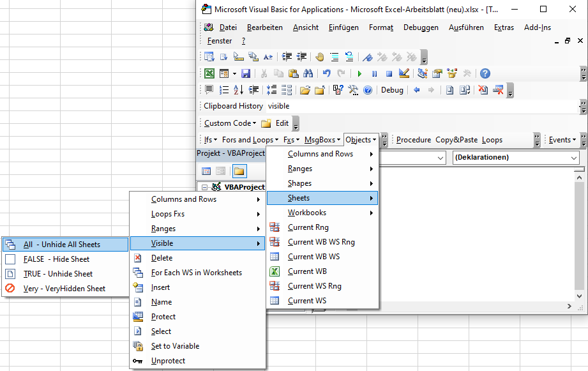The image size is (588, 371).
Task: Open the Object Browser icon
Action: point(452,73)
